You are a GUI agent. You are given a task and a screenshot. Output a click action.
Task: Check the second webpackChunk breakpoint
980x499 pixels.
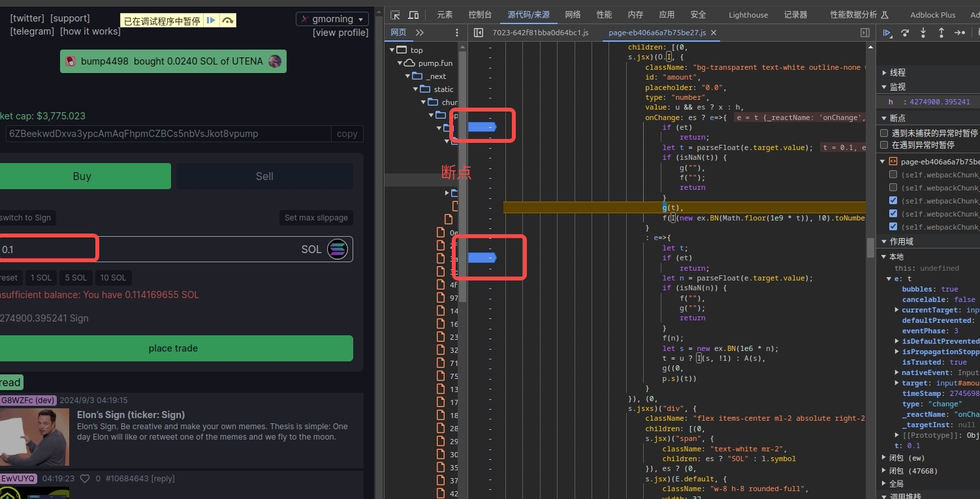[x=893, y=188]
